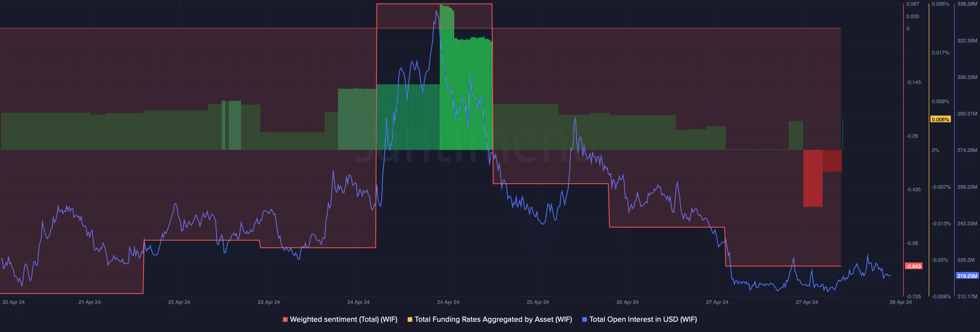Click the 0.017% funding rate axis value
The width and height of the screenshot is (980, 332).
941,52
